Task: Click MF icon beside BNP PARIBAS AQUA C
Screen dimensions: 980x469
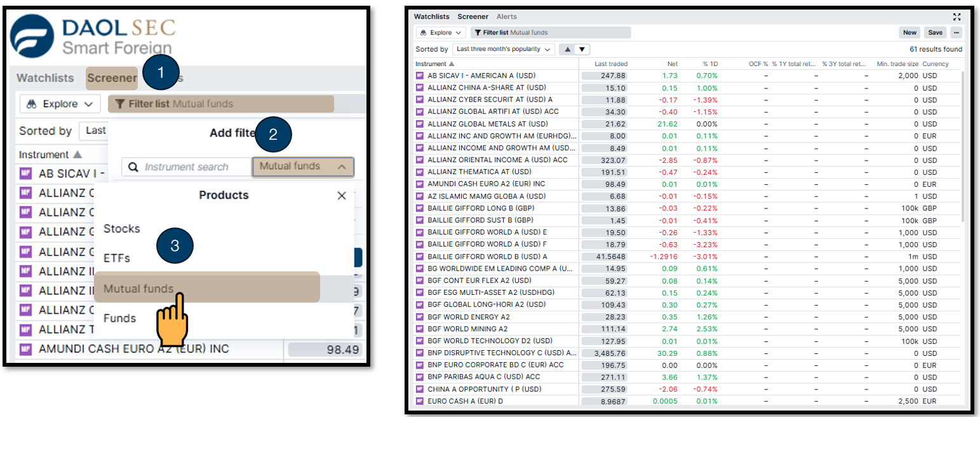Action: 419,377
